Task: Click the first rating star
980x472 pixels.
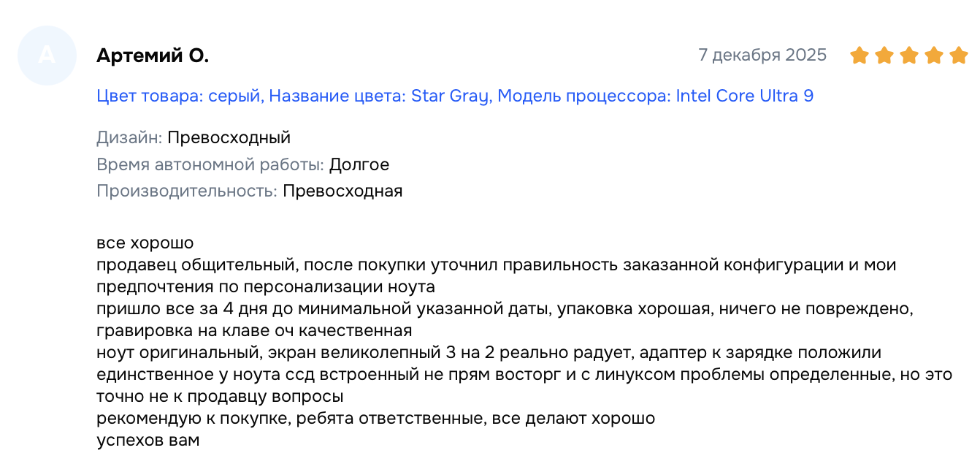Action: coord(860,56)
